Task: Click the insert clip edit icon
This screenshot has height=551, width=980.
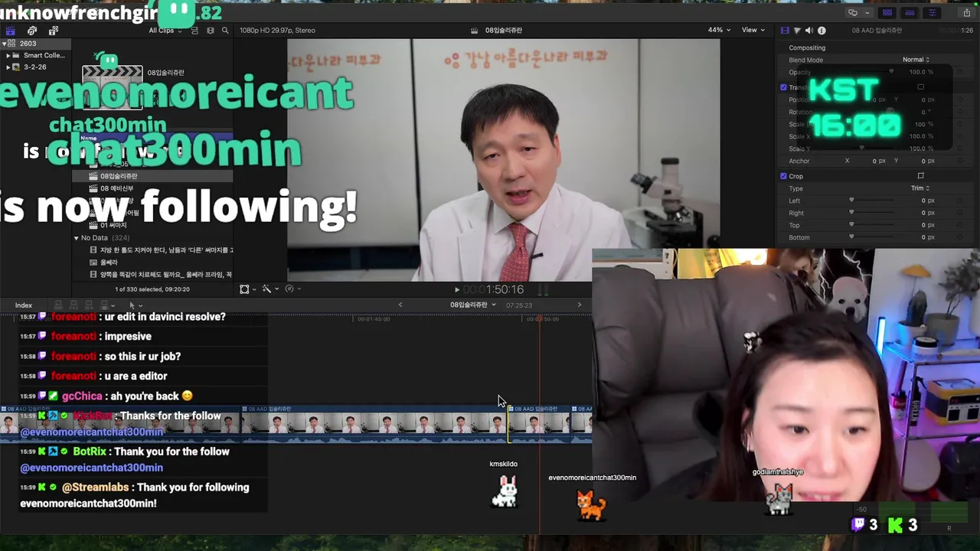Action: [x=73, y=305]
